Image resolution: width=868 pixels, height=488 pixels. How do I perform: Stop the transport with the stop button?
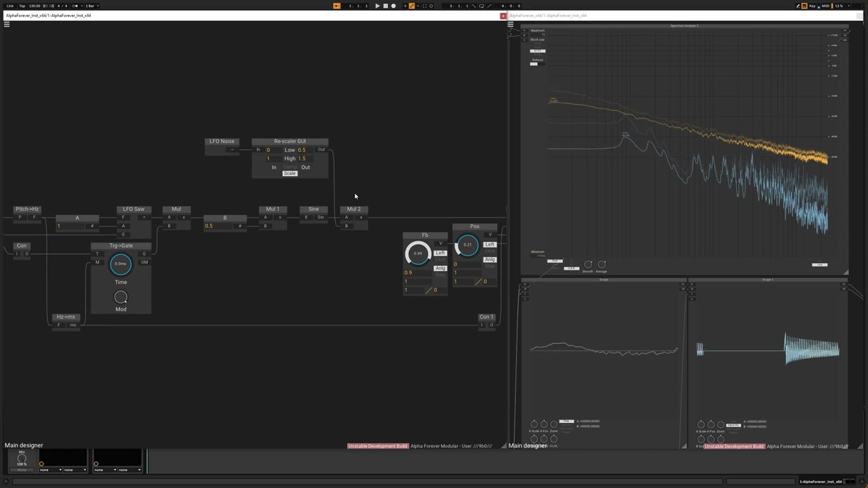pyautogui.click(x=385, y=6)
